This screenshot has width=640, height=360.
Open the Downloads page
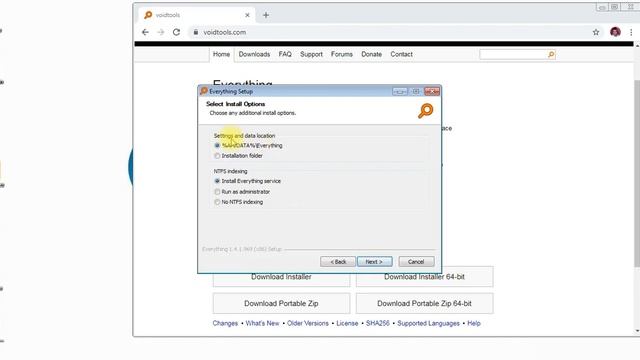pyautogui.click(x=254, y=54)
